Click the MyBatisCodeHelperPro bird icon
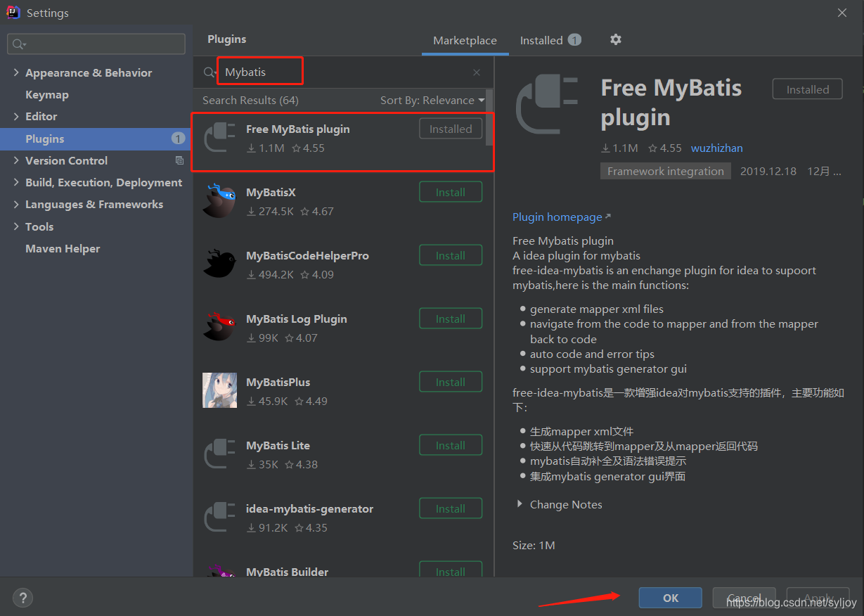864x616 pixels. (219, 264)
